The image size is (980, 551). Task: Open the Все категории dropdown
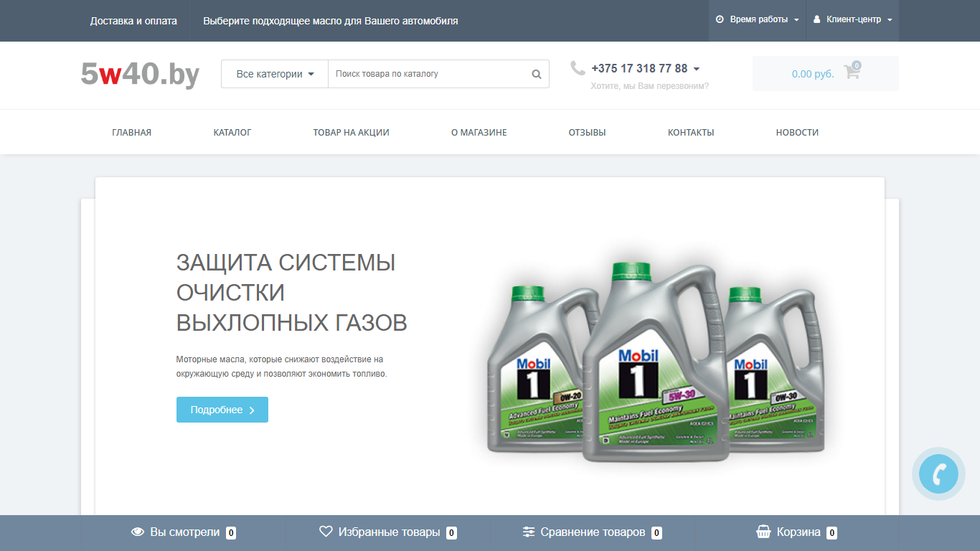click(275, 74)
